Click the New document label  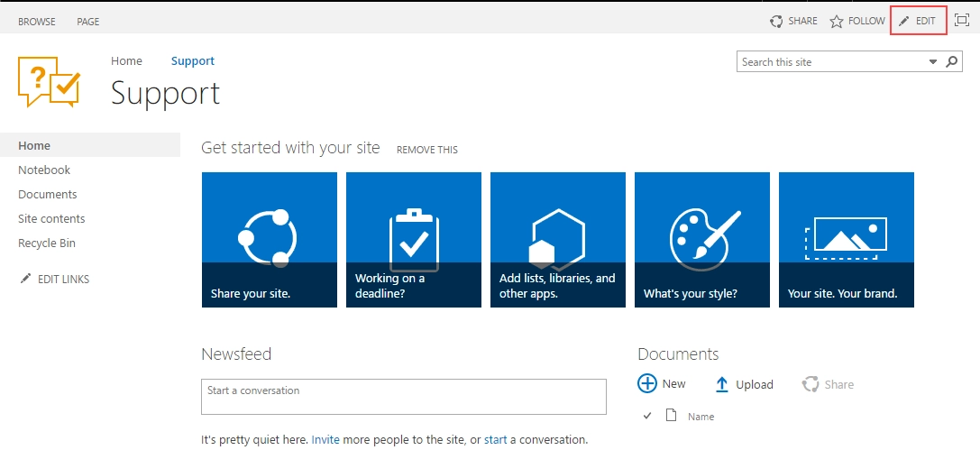(673, 384)
